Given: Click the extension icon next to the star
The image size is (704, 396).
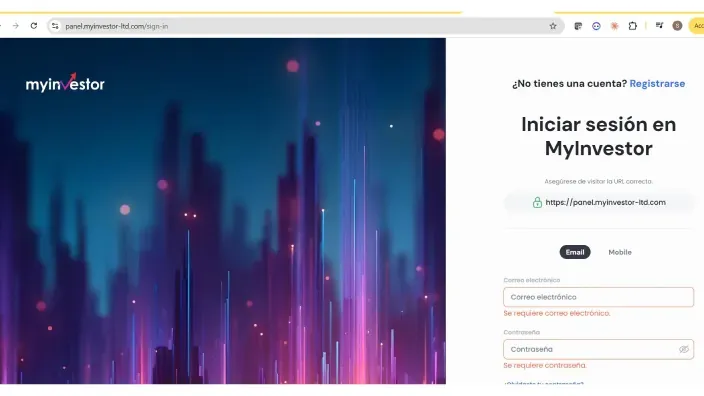Looking at the screenshot, I should pos(578,26).
